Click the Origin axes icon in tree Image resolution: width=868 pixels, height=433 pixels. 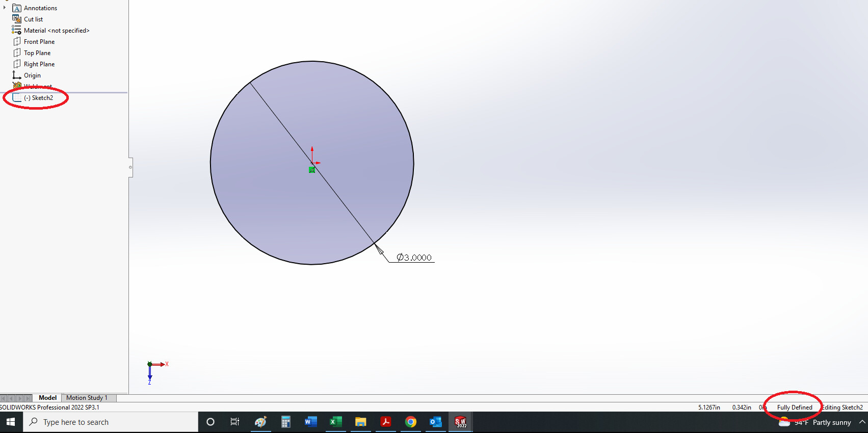[x=17, y=75]
